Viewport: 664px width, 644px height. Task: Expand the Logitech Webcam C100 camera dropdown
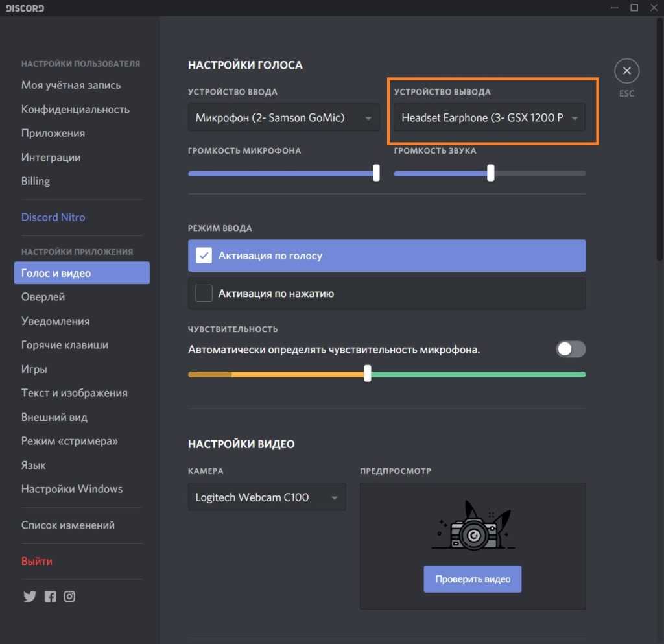pyautogui.click(x=267, y=497)
